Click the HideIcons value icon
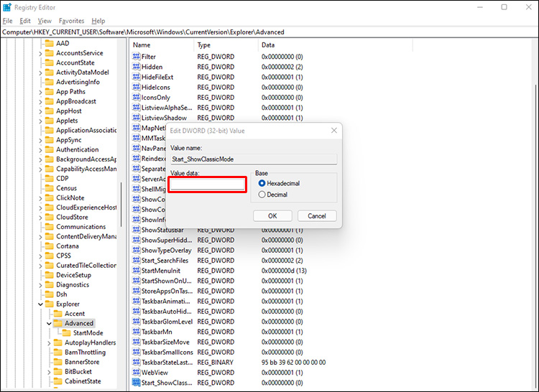The image size is (539, 392). (x=136, y=87)
